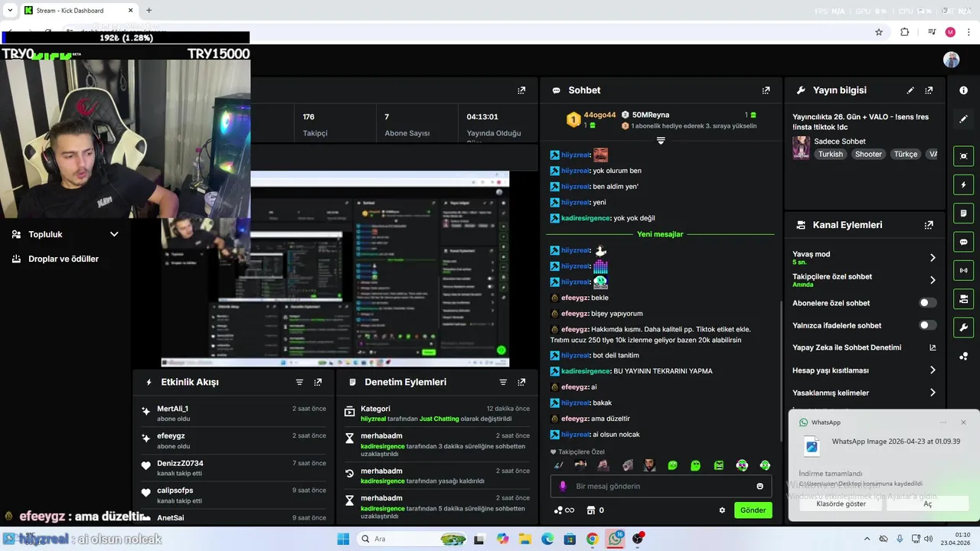Open Sadece Sohbet category thumbnail

[801, 148]
